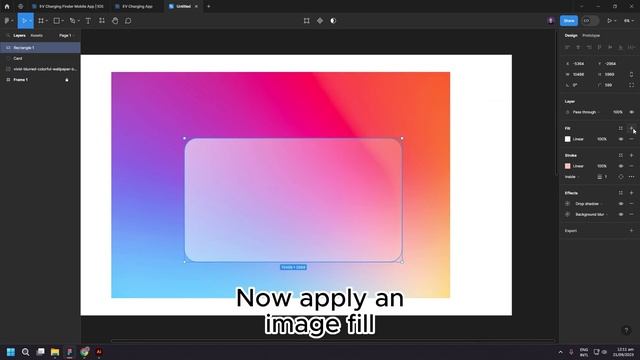Image resolution: width=640 pixels, height=360 pixels.
Task: Activate the Text tool
Action: (x=88, y=21)
